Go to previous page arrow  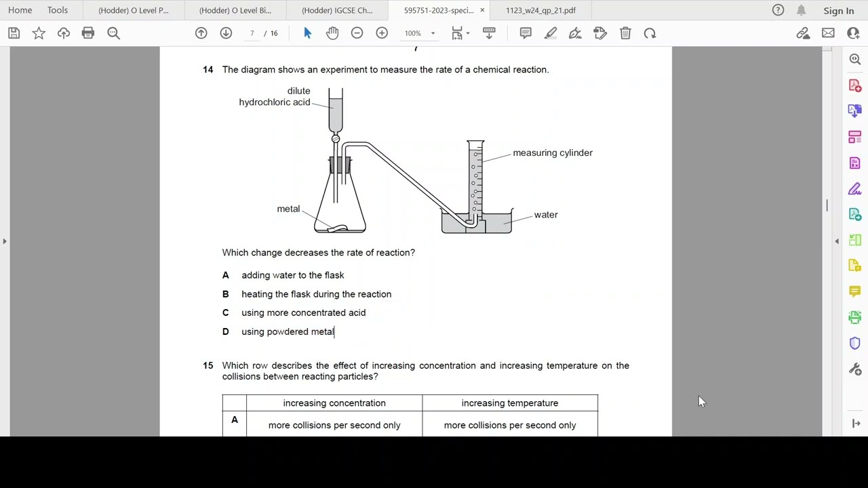(201, 33)
